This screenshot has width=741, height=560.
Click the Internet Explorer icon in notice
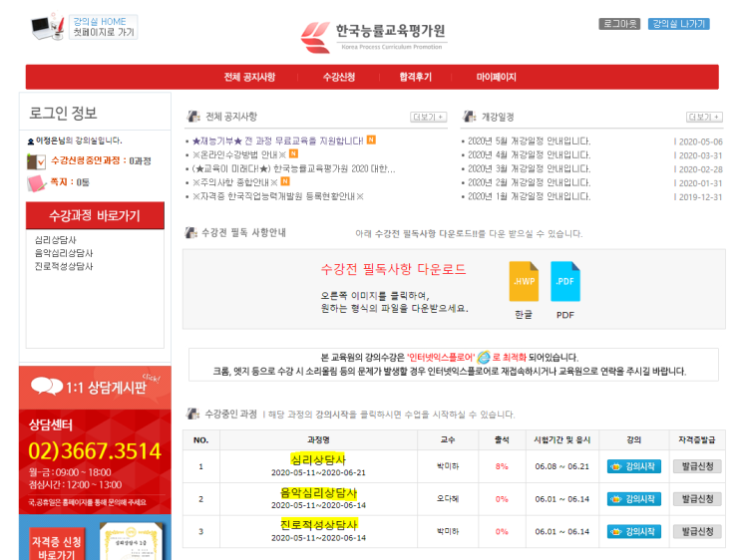tap(484, 358)
